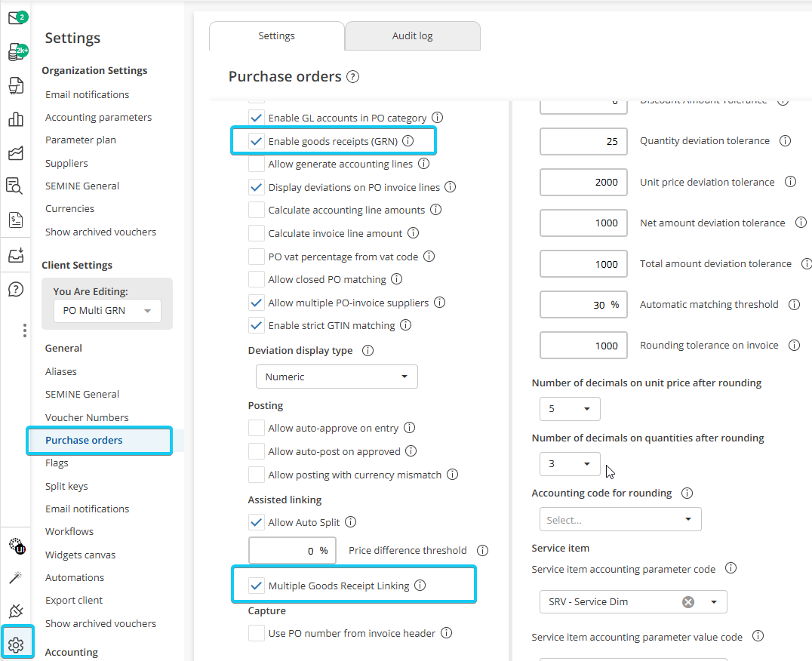This screenshot has width=812, height=661.
Task: Clear the SRV - Service Dim selection
Action: [688, 602]
